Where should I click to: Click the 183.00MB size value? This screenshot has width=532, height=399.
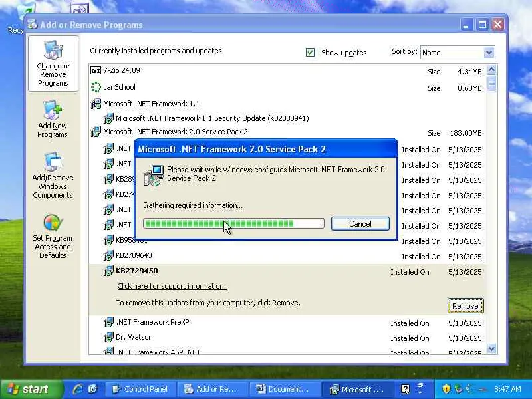tap(465, 133)
